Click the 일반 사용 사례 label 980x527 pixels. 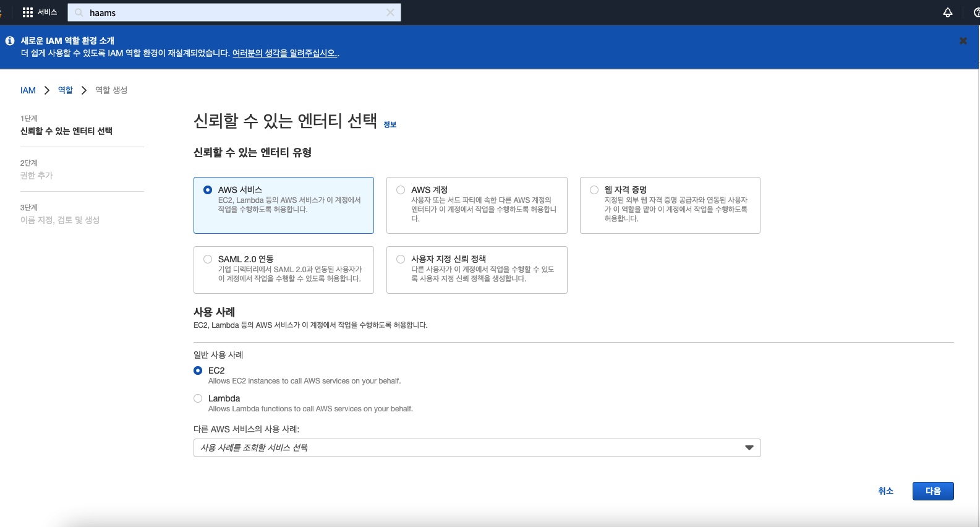pyautogui.click(x=218, y=355)
